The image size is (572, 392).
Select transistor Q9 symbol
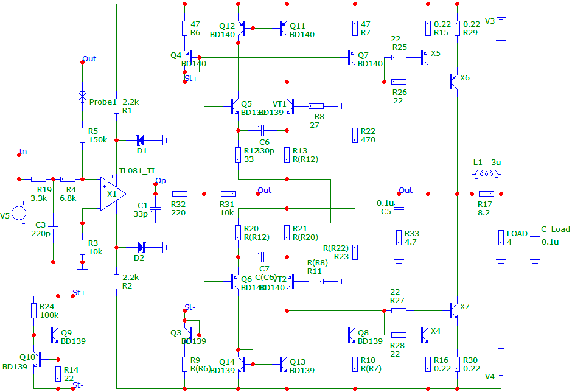tap(55, 335)
